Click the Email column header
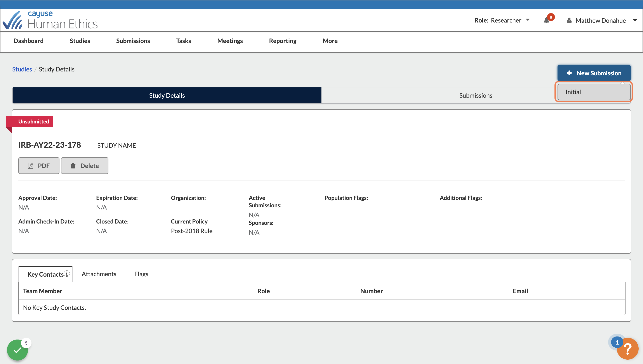 tap(520, 291)
